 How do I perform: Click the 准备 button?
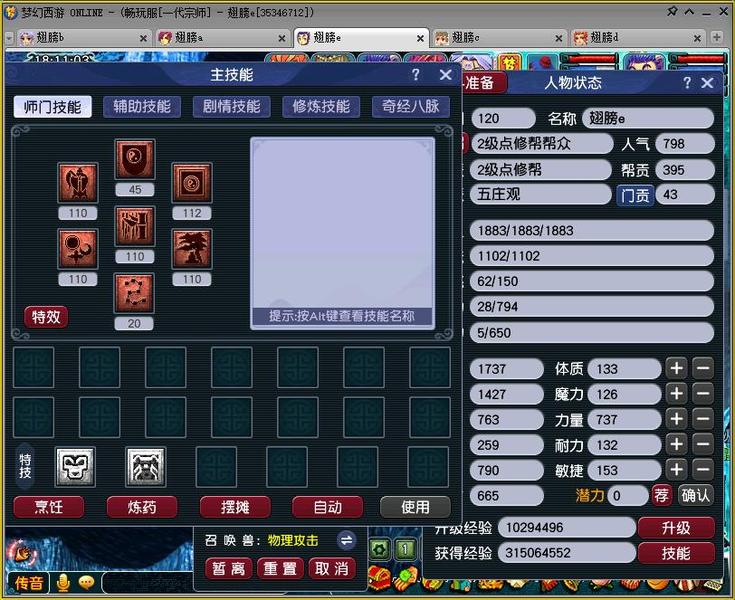pos(482,83)
